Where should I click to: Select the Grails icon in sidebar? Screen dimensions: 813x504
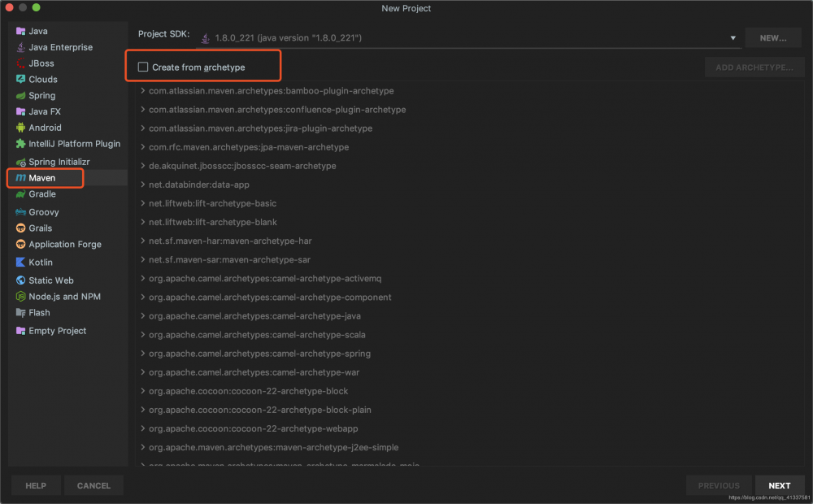coord(21,228)
